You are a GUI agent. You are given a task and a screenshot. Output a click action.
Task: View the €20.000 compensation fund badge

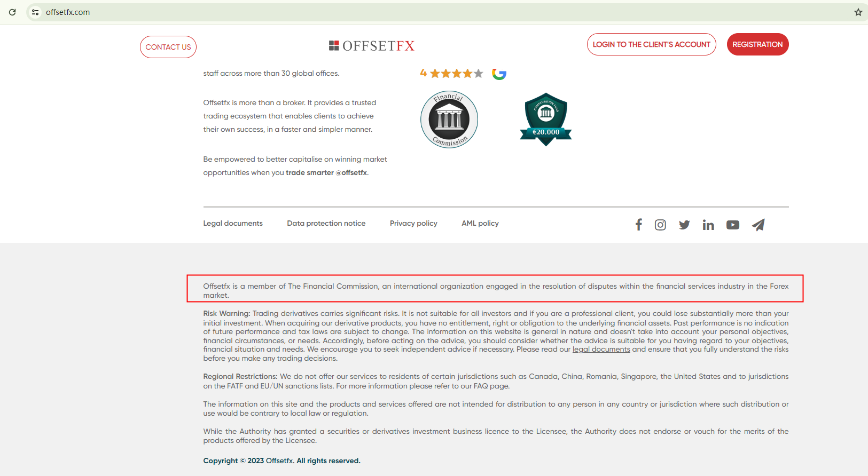(546, 120)
